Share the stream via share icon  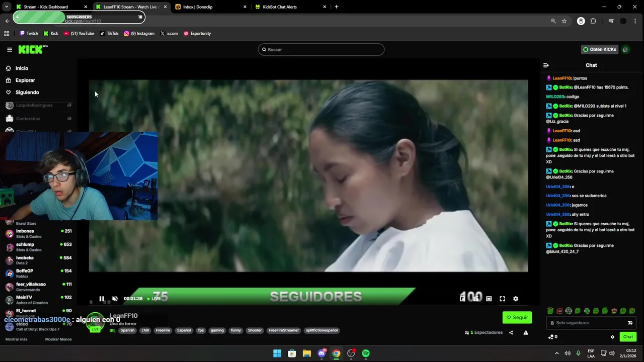click(x=511, y=332)
